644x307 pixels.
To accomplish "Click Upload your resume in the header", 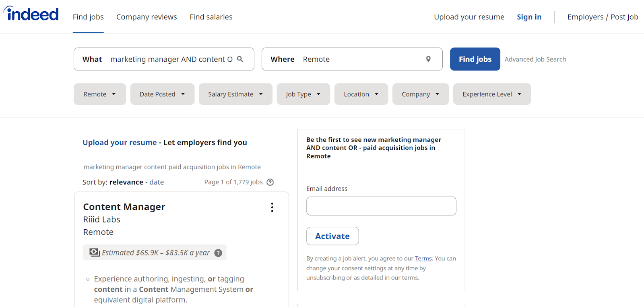I will [469, 17].
